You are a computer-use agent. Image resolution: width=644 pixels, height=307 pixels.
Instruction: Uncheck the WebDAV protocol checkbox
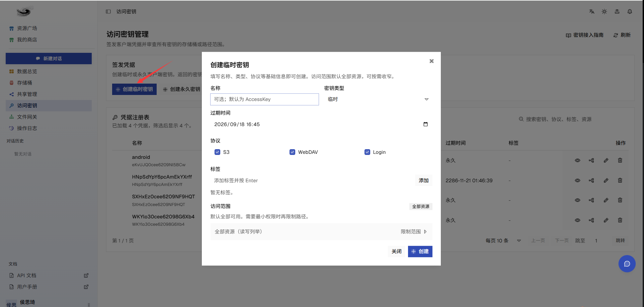[x=292, y=152]
